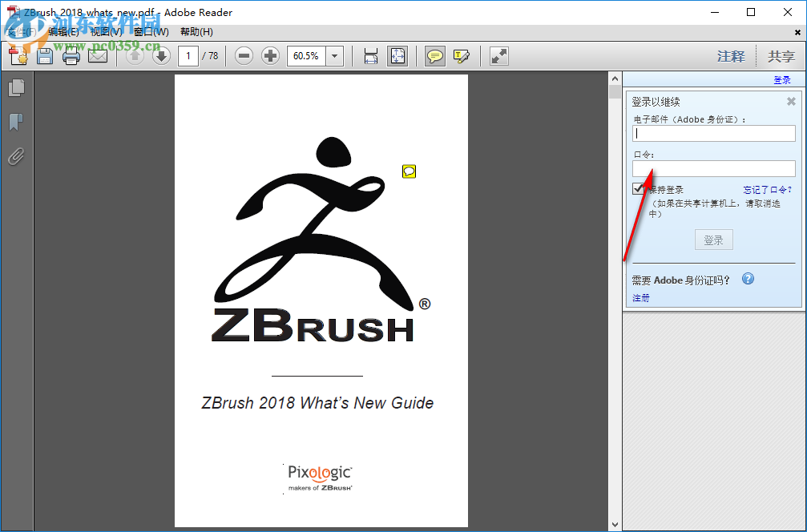This screenshot has height=532, width=807.
Task: Open the 编辑(E) menu
Action: coord(64,32)
